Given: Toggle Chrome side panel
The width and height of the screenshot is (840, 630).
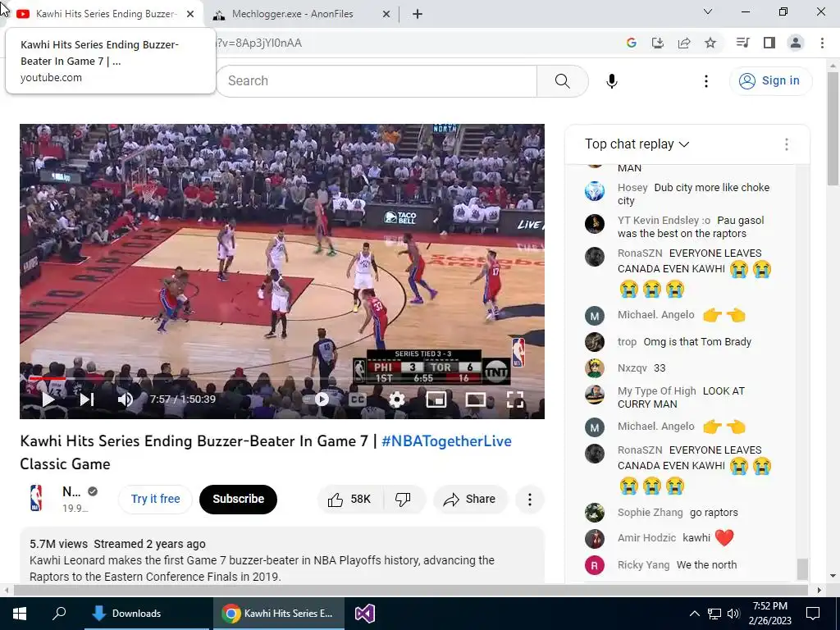Looking at the screenshot, I should 769,43.
